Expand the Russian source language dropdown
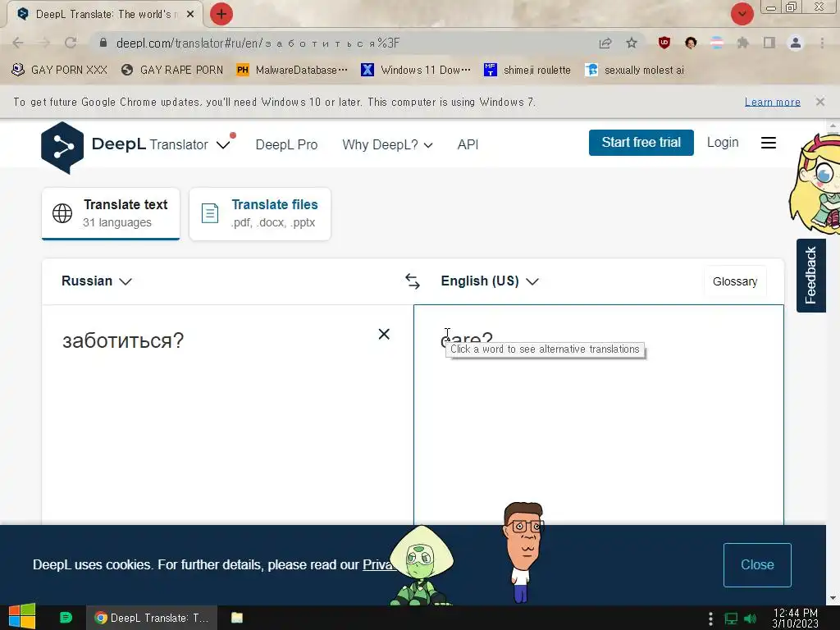840x630 pixels. coord(97,281)
